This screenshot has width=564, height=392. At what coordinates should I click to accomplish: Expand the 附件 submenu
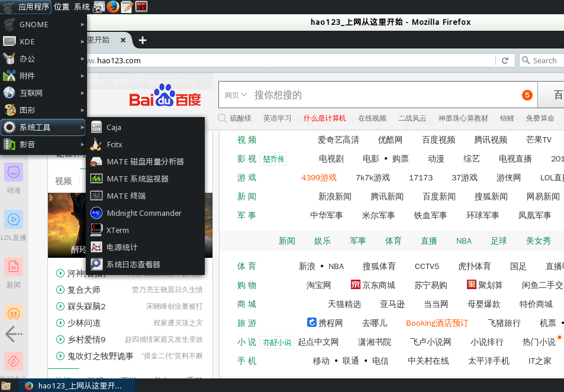[43, 76]
